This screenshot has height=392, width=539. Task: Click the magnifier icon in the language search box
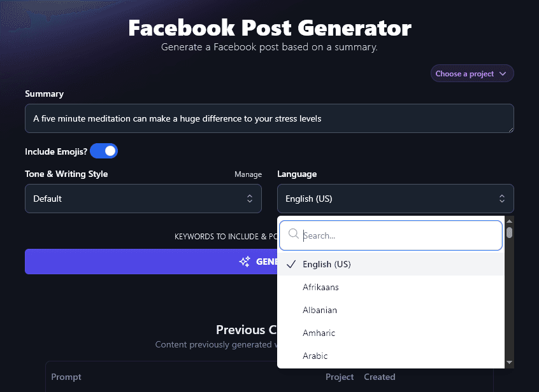(293, 234)
